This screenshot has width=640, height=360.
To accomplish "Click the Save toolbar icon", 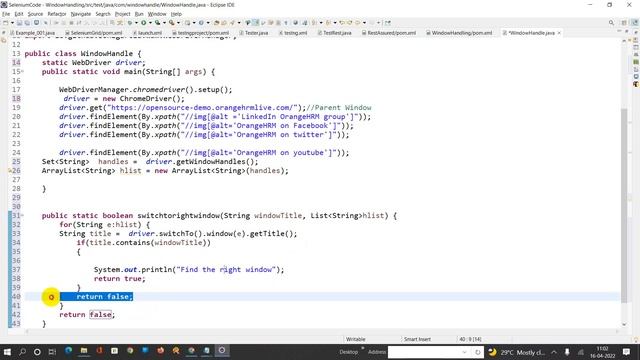I will point(19,23).
